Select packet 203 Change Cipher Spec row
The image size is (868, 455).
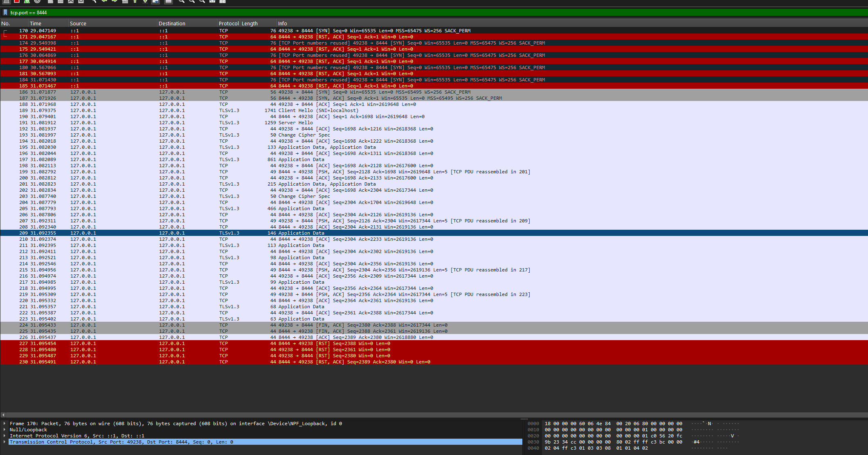pos(434,196)
